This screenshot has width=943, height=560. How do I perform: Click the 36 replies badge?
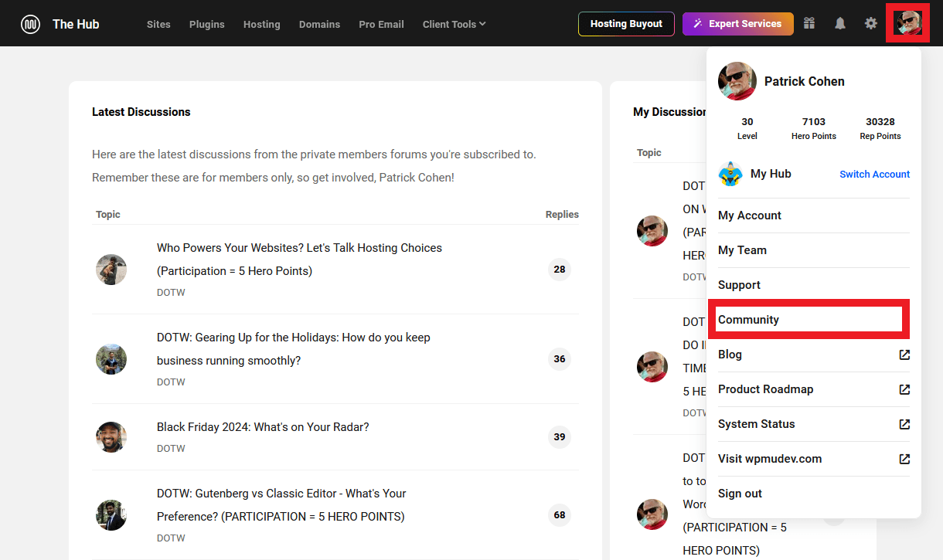560,359
